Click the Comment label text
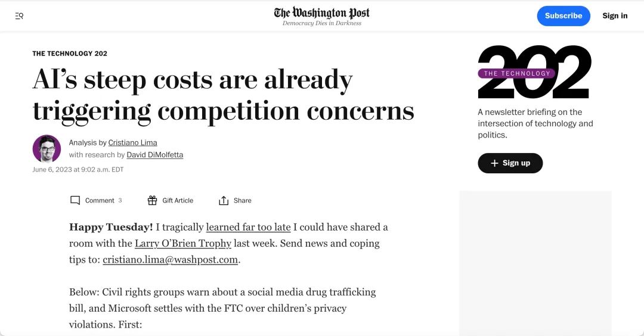Viewport: 644px width, 336px height. click(x=100, y=200)
